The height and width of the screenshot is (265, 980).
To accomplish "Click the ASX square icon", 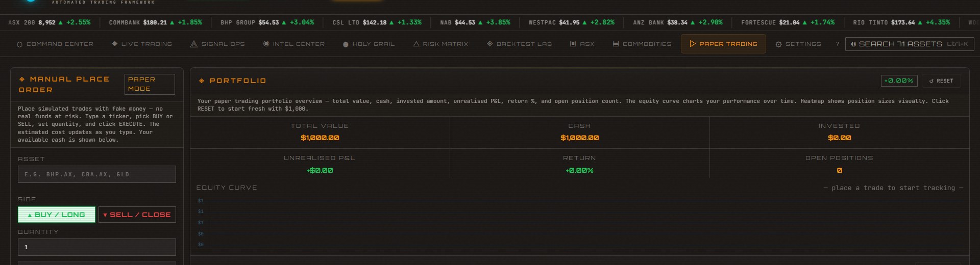I will click(573, 44).
